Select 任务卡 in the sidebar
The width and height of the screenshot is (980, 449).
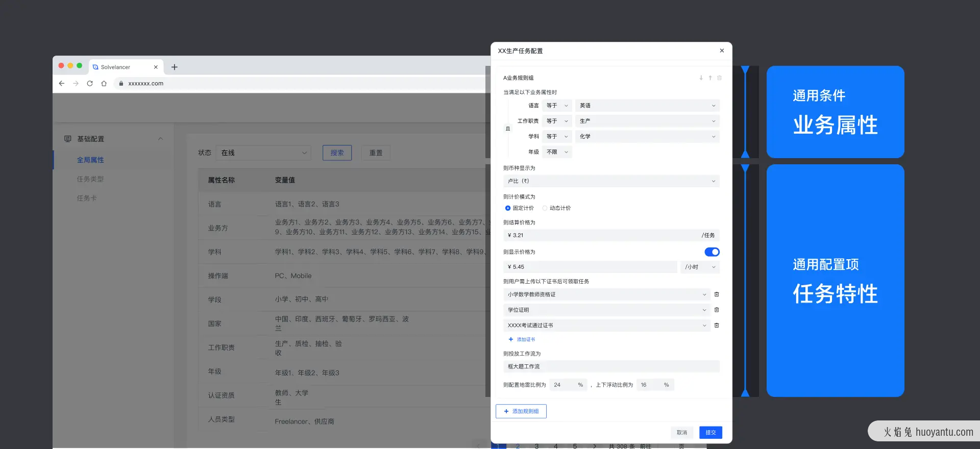(87, 198)
